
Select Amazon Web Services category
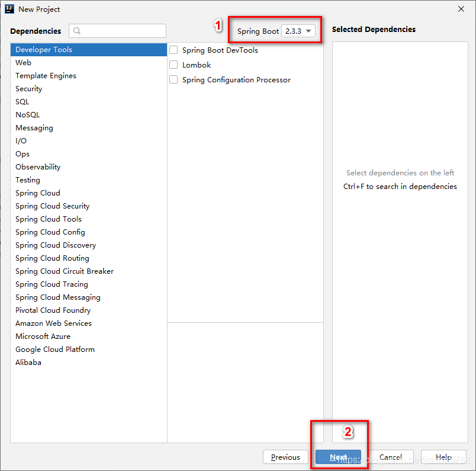click(x=89, y=323)
